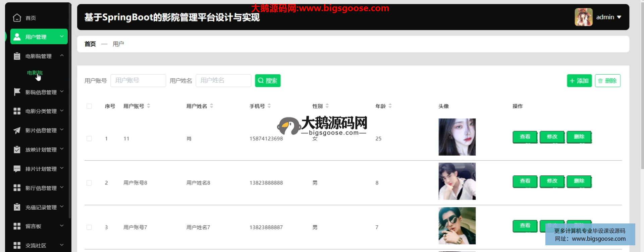The height and width of the screenshot is (252, 644).
Task: Click the grid icon for 电影分类管理
Action: coord(17,111)
